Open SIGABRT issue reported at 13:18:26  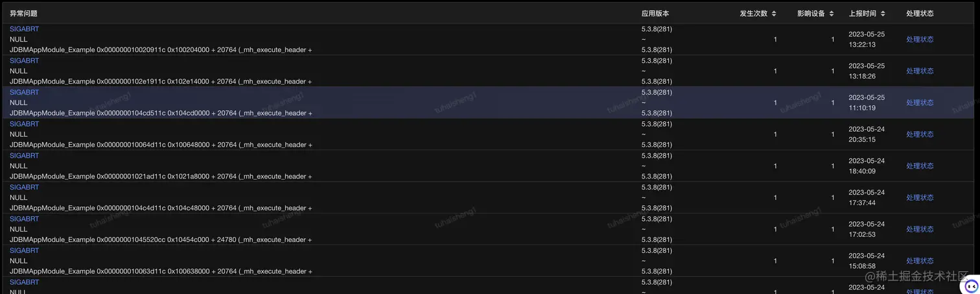click(x=25, y=60)
